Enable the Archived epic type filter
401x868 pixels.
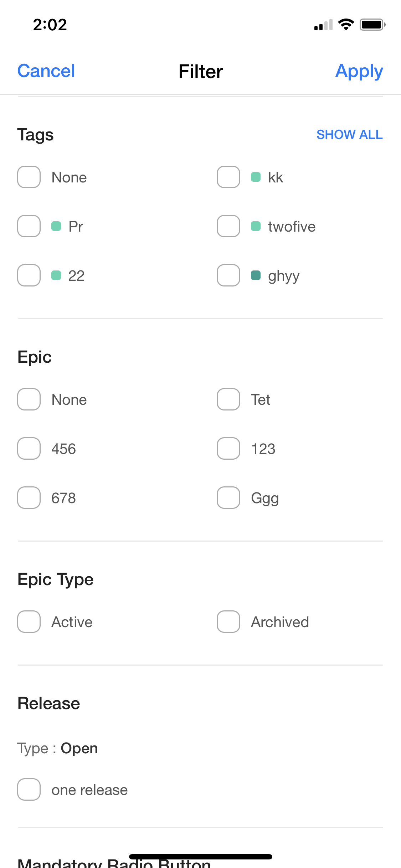pos(228,622)
